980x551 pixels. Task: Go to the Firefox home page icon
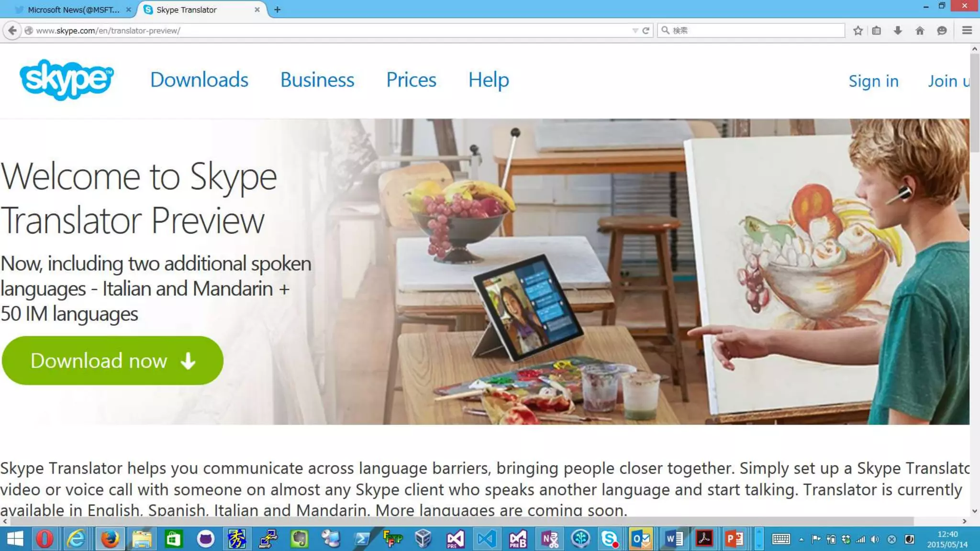coord(920,31)
